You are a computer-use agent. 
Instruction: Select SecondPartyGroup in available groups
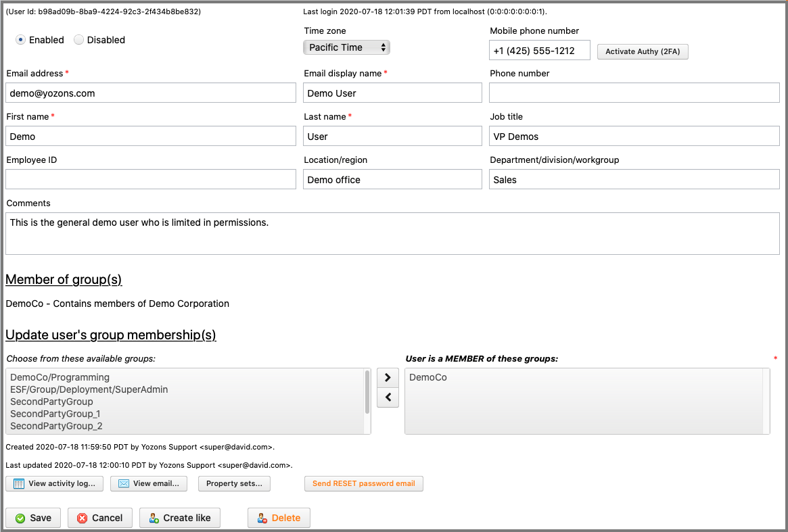[185, 402]
